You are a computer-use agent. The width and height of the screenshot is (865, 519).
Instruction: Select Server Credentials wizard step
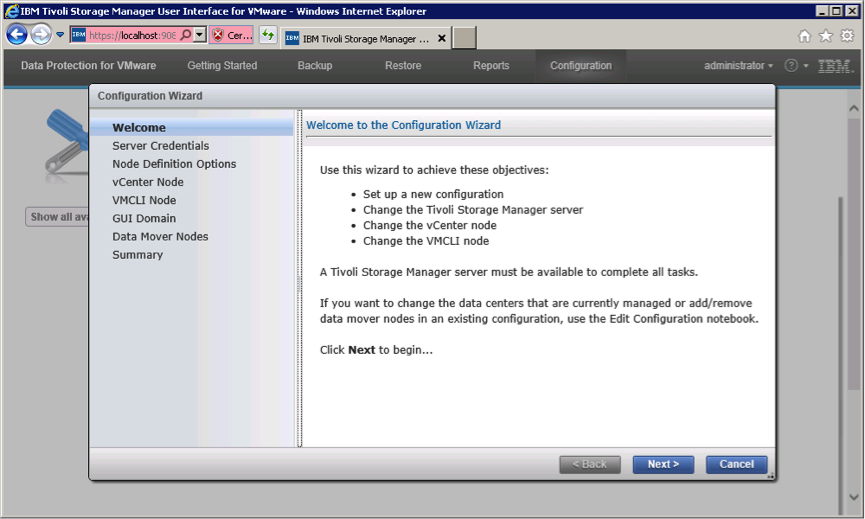pos(161,146)
